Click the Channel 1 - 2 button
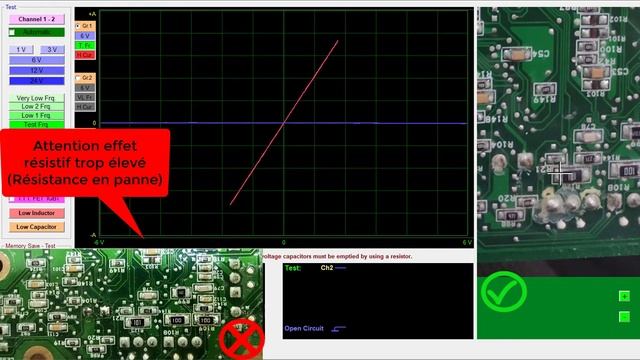 point(36,19)
